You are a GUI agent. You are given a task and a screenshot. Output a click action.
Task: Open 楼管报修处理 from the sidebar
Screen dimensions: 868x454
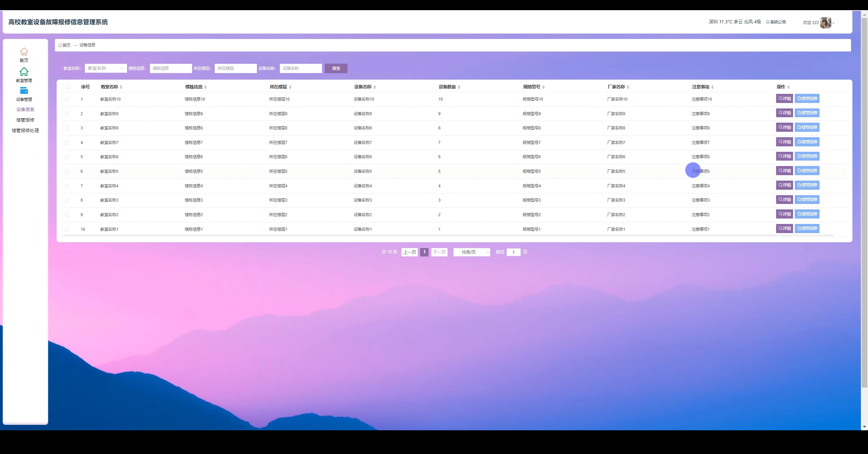[25, 130]
